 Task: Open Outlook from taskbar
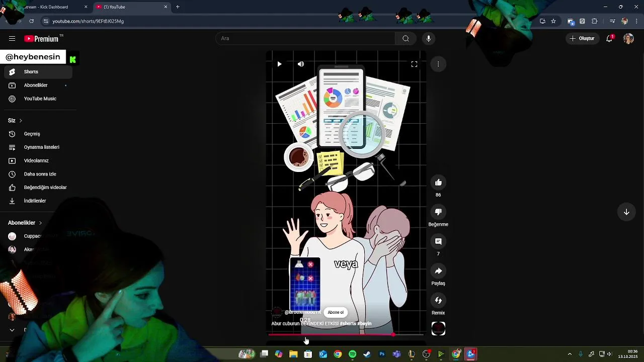pyautogui.click(x=323, y=354)
